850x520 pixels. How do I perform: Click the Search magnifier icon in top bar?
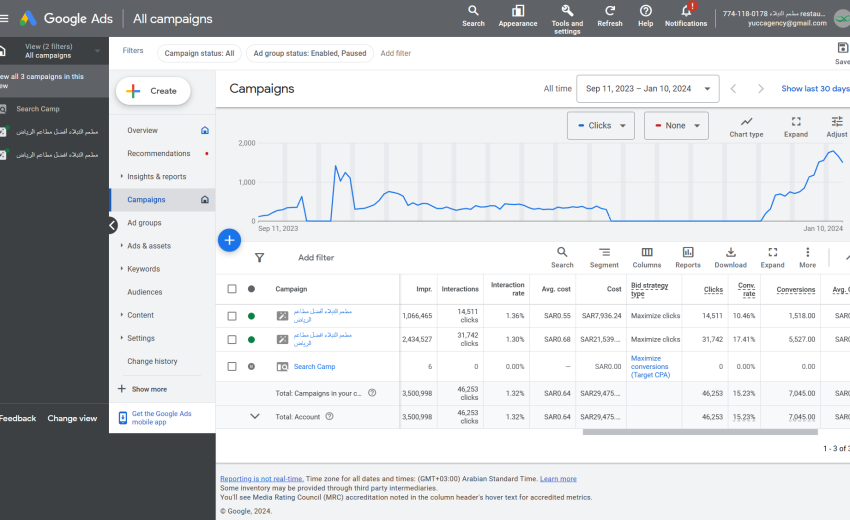473,11
